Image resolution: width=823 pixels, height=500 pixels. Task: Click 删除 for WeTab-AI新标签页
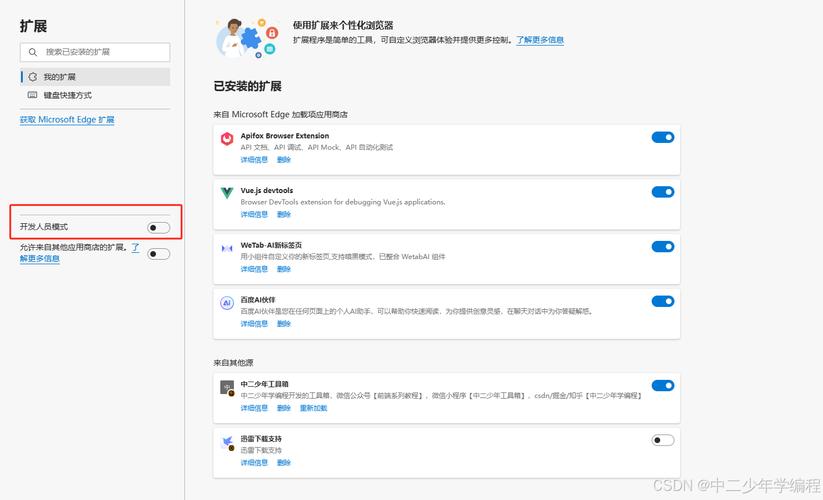tap(283, 269)
